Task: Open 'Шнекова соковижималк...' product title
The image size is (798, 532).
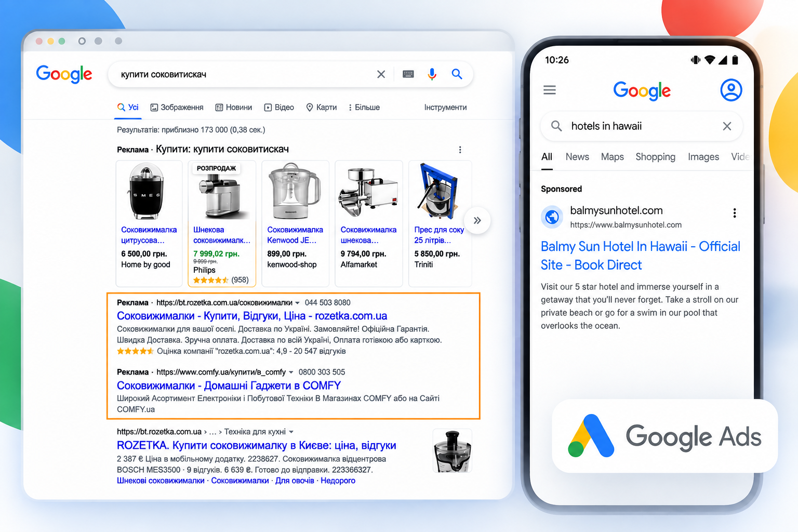Action: tap(222, 235)
